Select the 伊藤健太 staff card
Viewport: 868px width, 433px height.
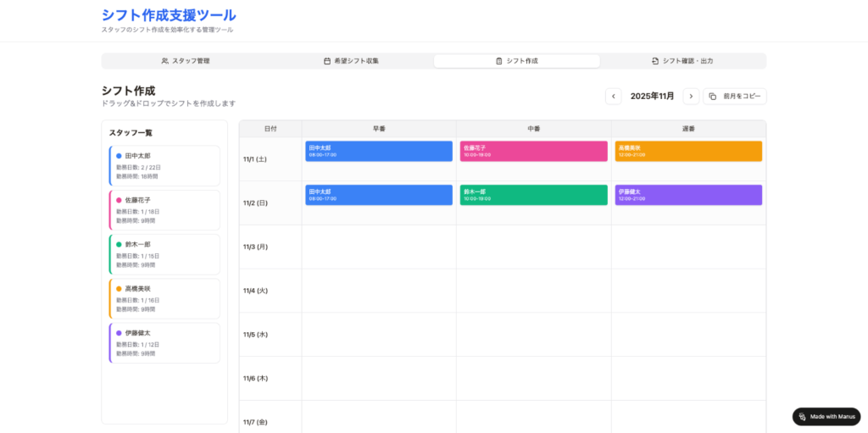tap(164, 342)
